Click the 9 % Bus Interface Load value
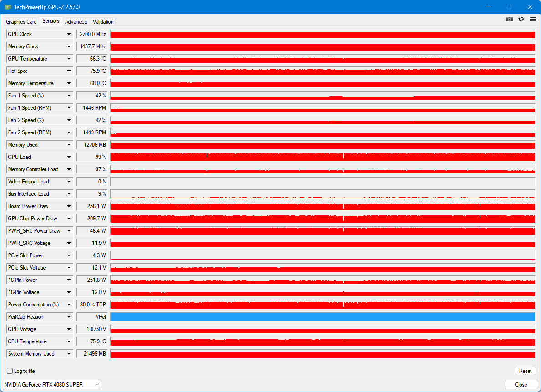Screen dimensions: 541x392 92,194
